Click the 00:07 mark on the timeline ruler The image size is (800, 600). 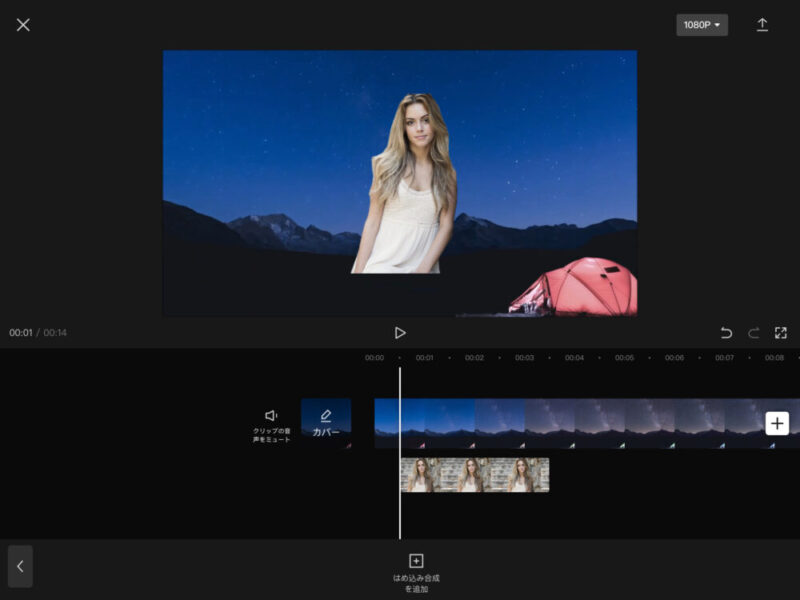tap(724, 358)
